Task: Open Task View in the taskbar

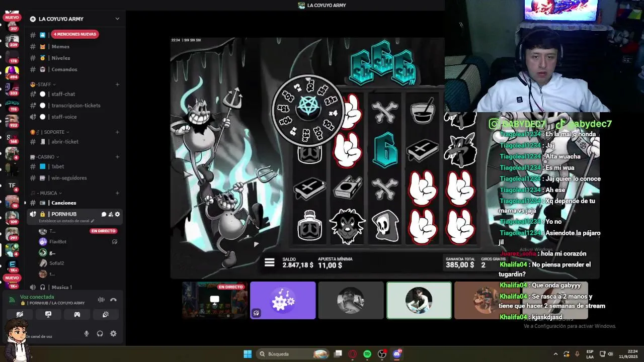Action: coord(338,354)
